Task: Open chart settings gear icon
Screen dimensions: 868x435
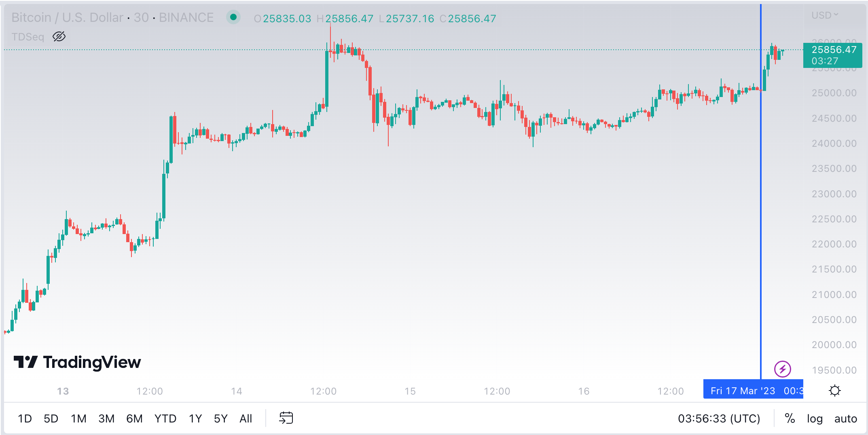Action: (x=834, y=391)
